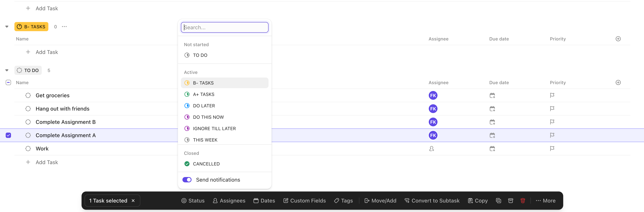Collapse the B- TASKS group arrow

click(x=7, y=27)
